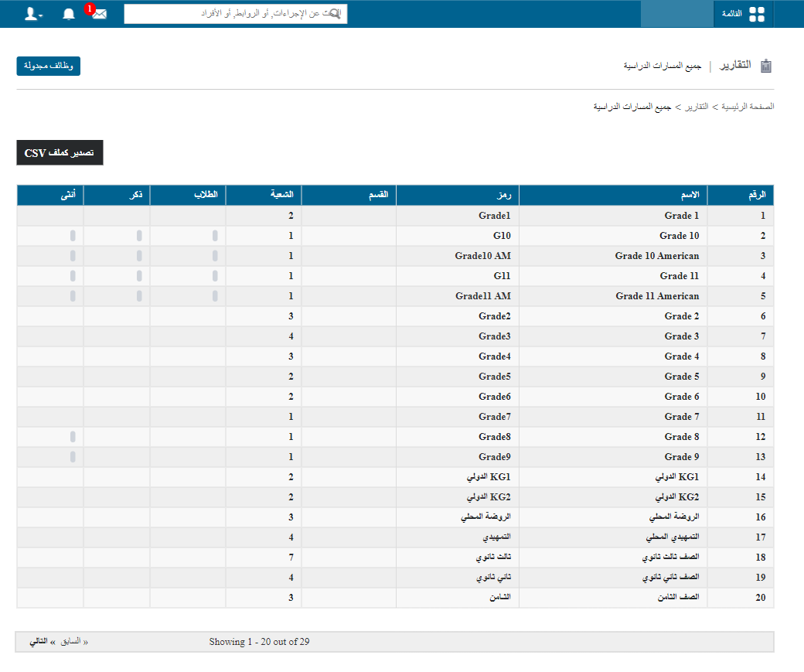
Task: Select the "الصف ثاني ثانوي" name cell
Action: pyautogui.click(x=613, y=577)
